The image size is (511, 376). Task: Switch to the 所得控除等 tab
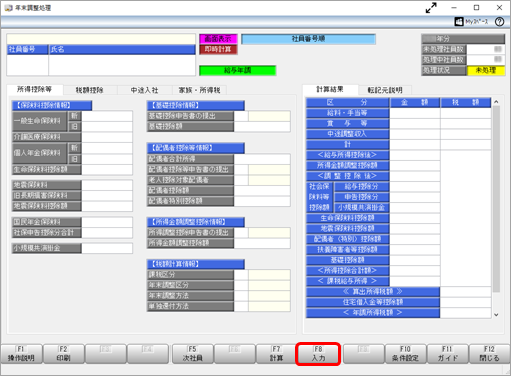point(34,89)
